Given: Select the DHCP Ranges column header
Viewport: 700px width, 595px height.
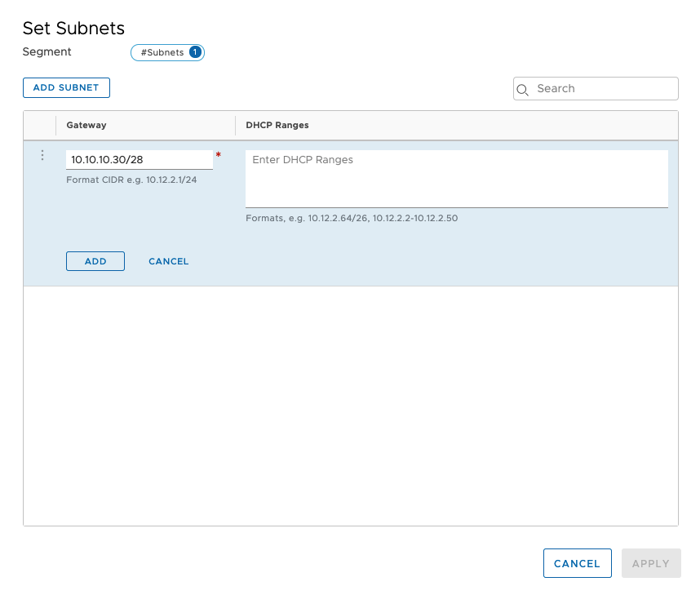Looking at the screenshot, I should [277, 126].
